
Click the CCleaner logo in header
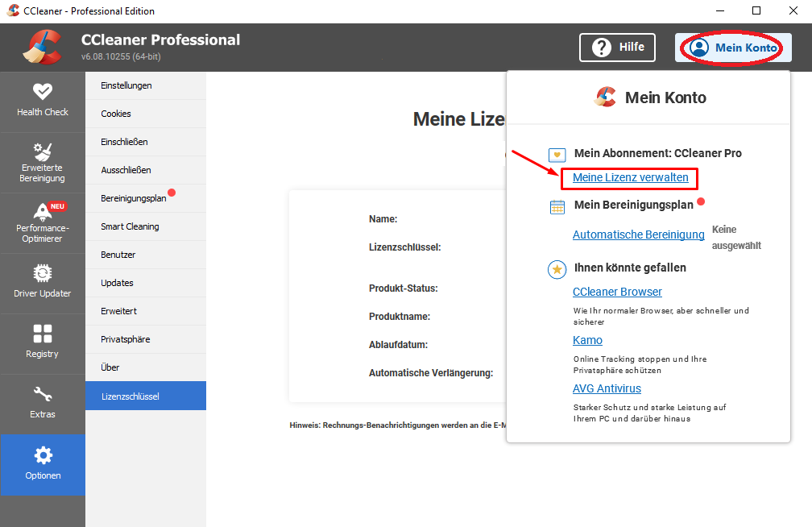pyautogui.click(x=43, y=48)
